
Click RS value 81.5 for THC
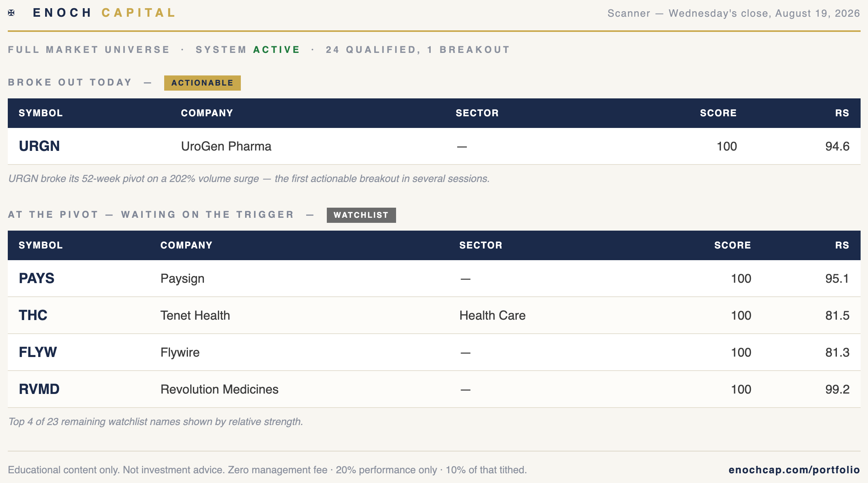tap(837, 315)
